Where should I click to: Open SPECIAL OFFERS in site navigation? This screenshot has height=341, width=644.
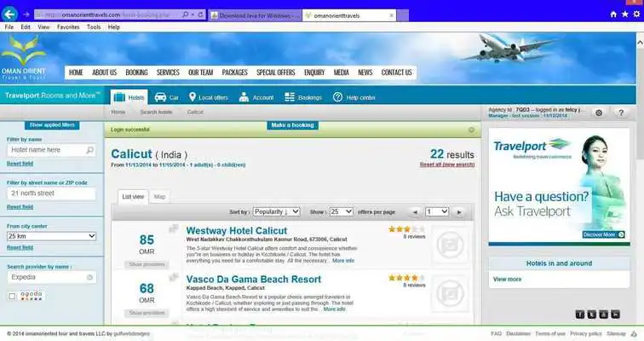[276, 72]
